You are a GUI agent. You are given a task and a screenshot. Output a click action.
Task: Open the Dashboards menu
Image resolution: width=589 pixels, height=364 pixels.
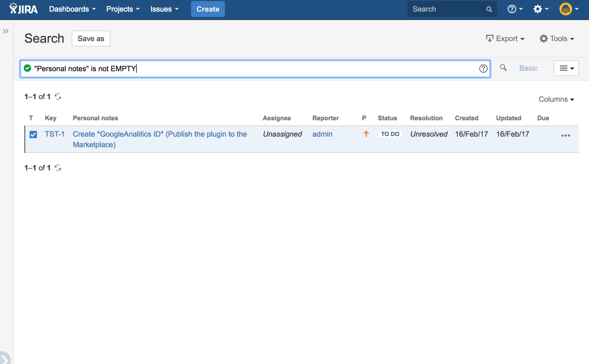(72, 9)
